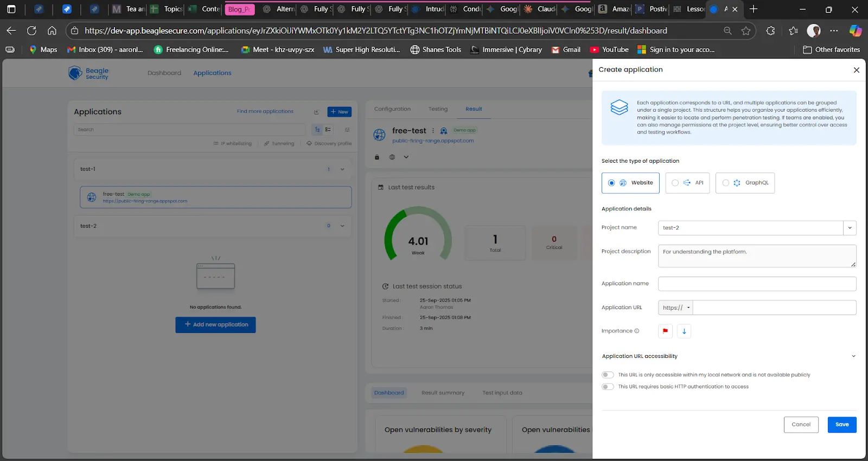Click the three-dot menu beside free-test

pos(433,131)
